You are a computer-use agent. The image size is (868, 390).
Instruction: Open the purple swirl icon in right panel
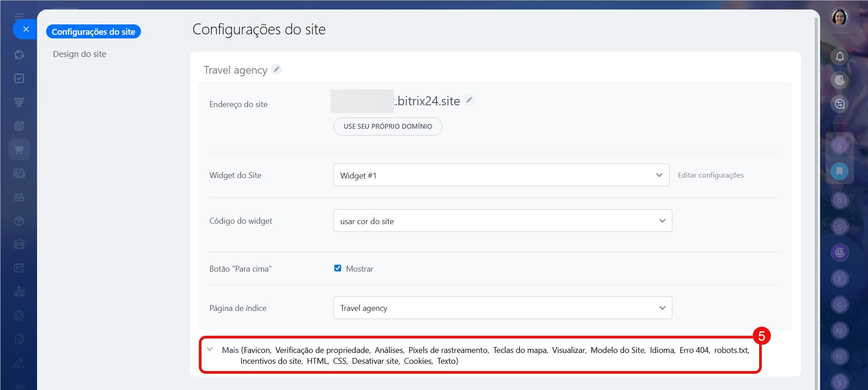click(840, 253)
